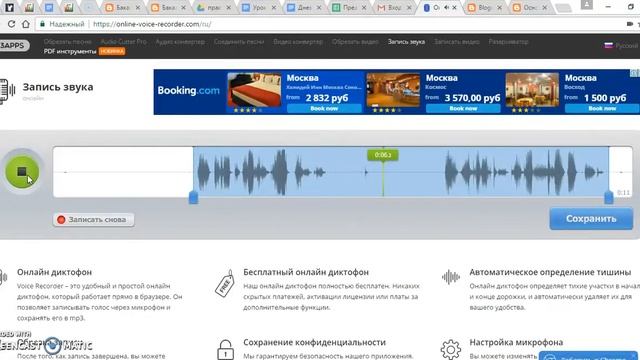Click the Автоматическое определение тишины heading

click(x=550, y=272)
